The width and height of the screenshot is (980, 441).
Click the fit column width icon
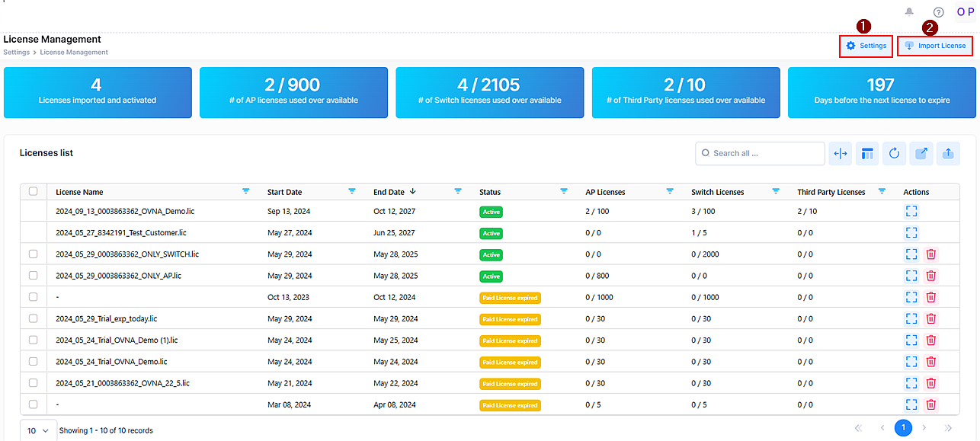(x=841, y=154)
